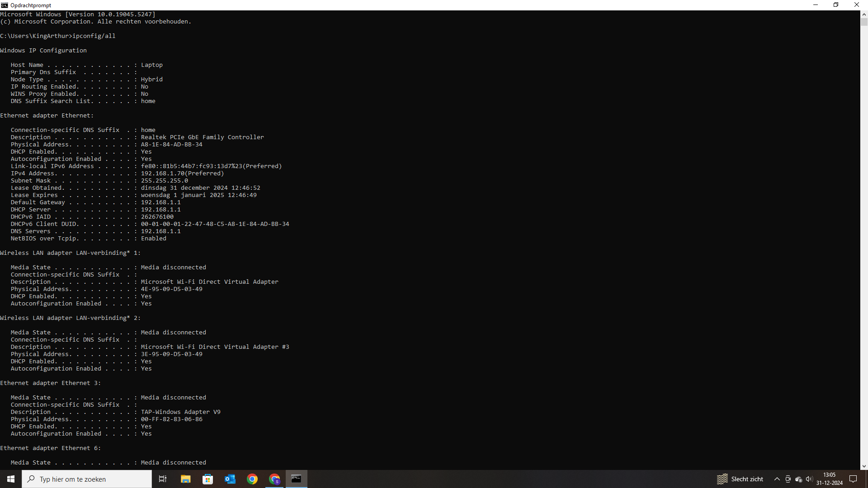Open Outlook from the taskbar
This screenshot has width=868, height=488.
(230, 479)
